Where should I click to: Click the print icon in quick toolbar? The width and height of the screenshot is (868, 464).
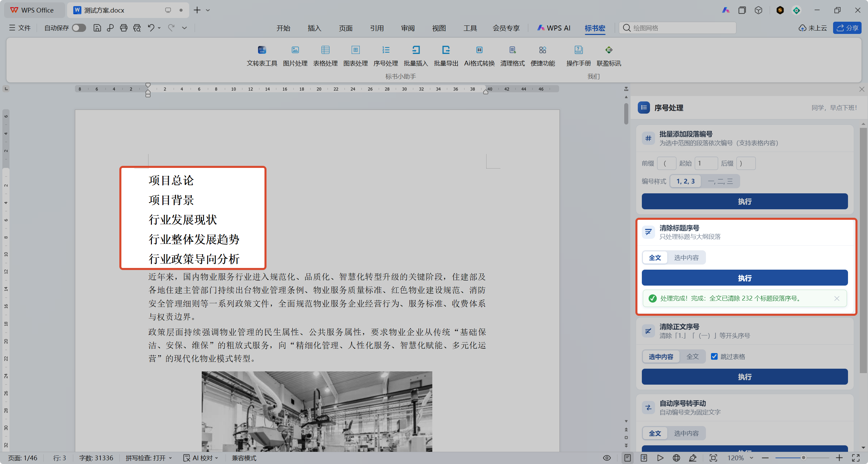pos(123,28)
